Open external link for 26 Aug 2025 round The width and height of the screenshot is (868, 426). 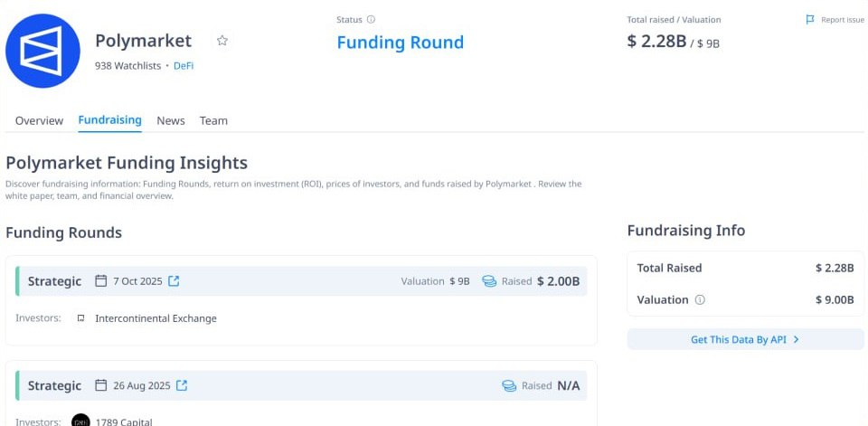(x=182, y=386)
